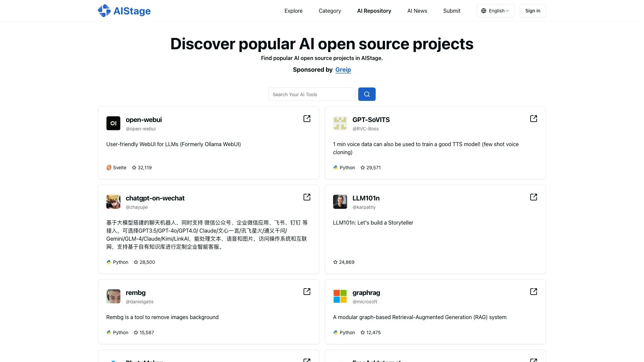644x362 pixels.
Task: Open external link for chatgpt-on-wechat
Action: (307, 197)
